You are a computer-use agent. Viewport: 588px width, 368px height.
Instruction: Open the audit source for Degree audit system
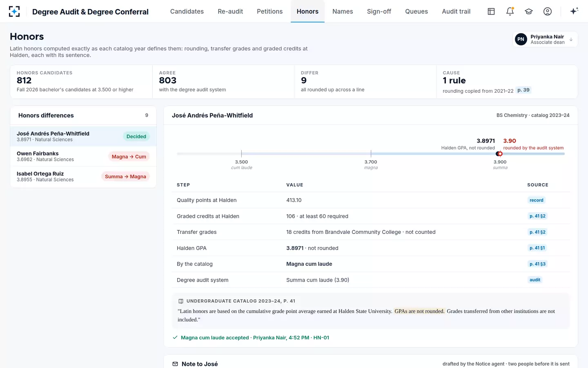pos(535,280)
